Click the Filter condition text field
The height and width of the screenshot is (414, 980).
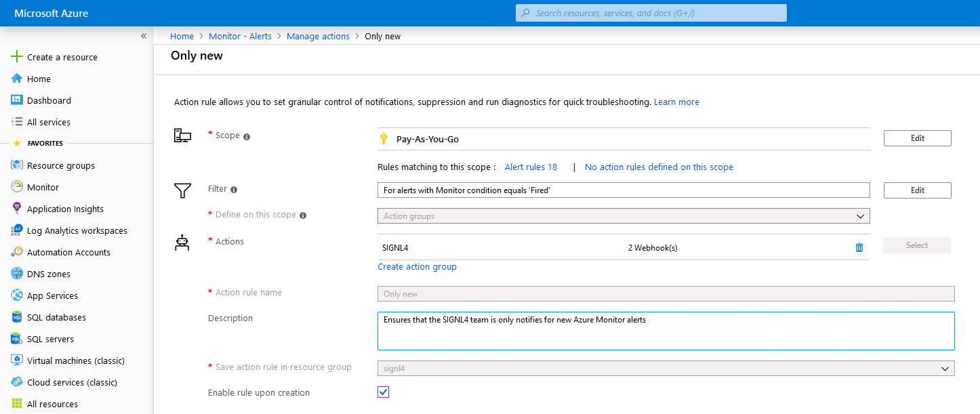pos(624,190)
